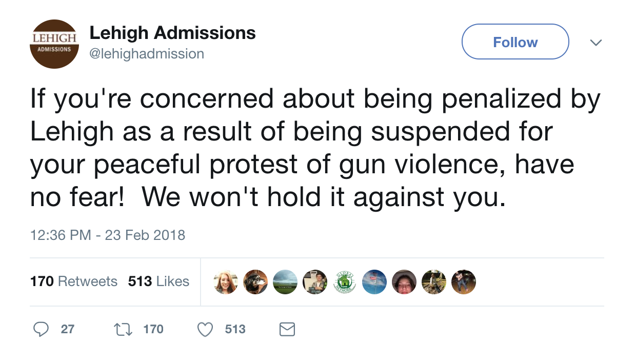
Task: Like the tweet with the heart icon
Action: click(205, 329)
